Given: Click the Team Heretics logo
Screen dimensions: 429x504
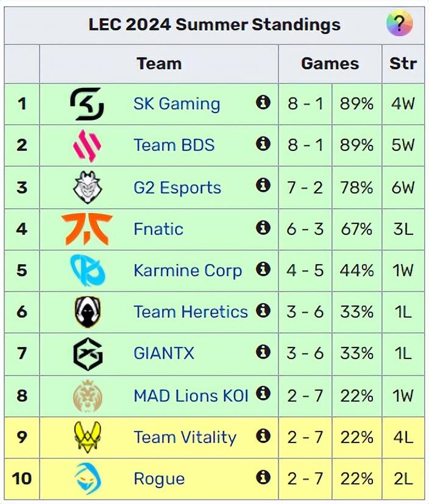Looking at the screenshot, I should click(x=87, y=312).
